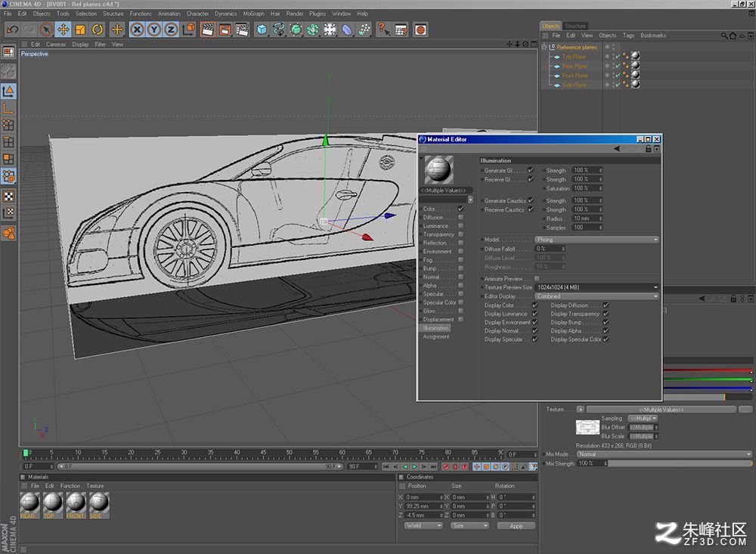This screenshot has width=756, height=554.
Task: Click the record keyframe red button
Action: (x=446, y=467)
